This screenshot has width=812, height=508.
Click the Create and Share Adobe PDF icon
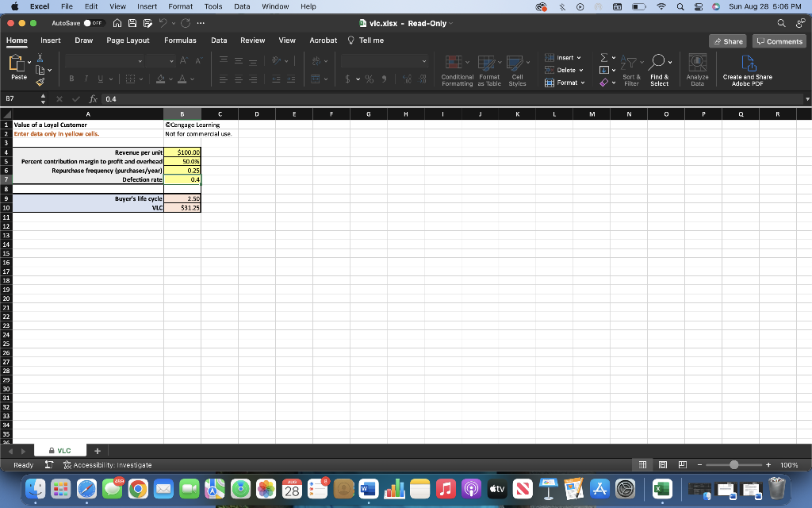(x=746, y=63)
